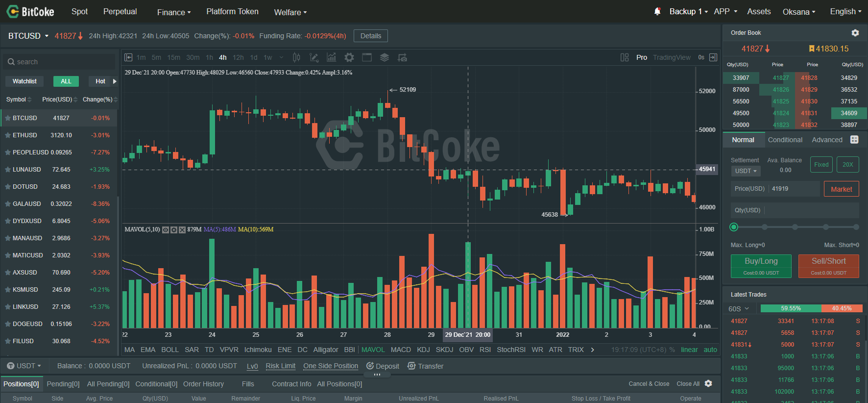
Task: Star ETHUSD in the symbol list
Action: (x=8, y=135)
